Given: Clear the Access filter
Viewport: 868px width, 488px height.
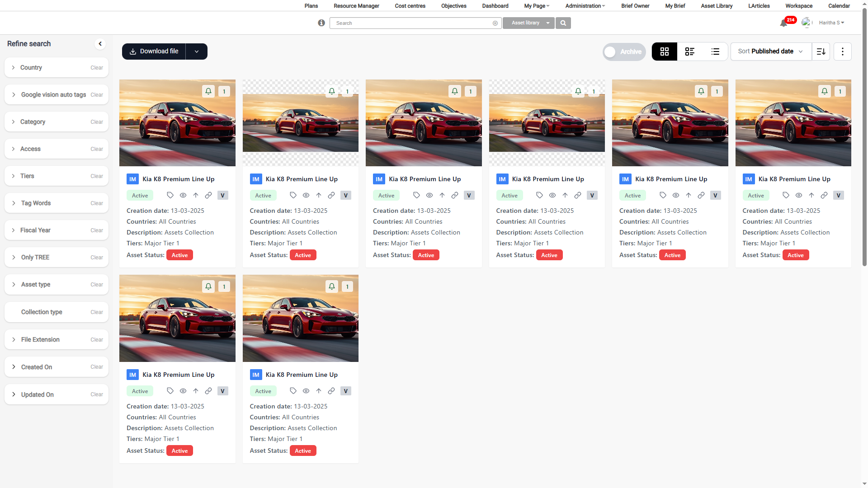Looking at the screenshot, I should pyautogui.click(x=97, y=149).
